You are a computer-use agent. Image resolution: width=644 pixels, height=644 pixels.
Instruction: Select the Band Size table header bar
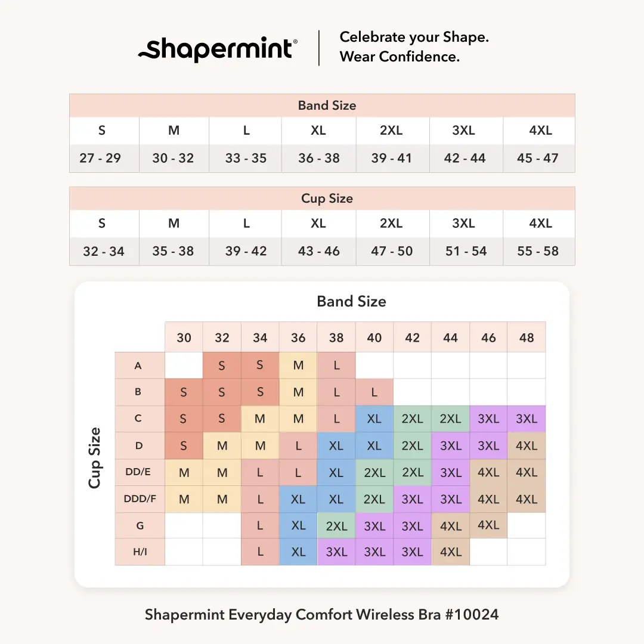tap(322, 106)
